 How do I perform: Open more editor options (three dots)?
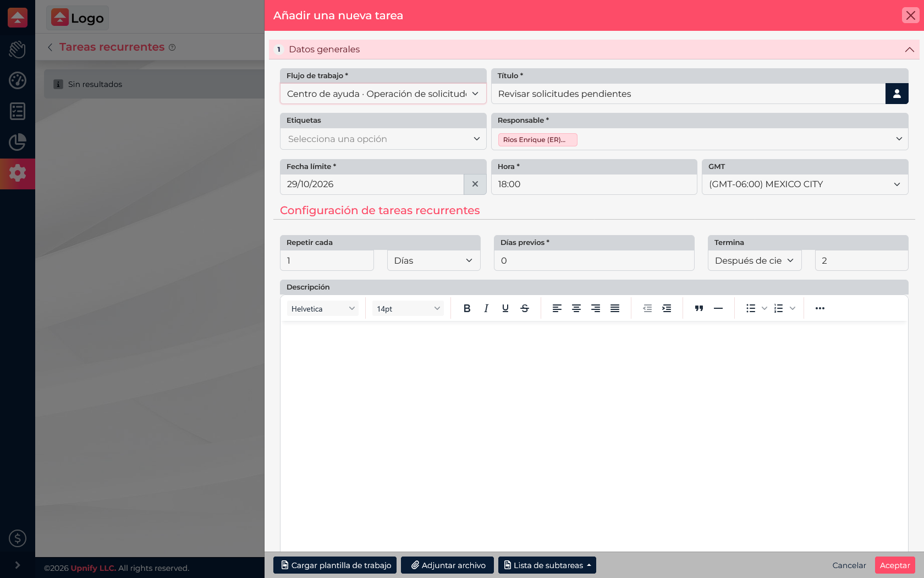tap(820, 308)
